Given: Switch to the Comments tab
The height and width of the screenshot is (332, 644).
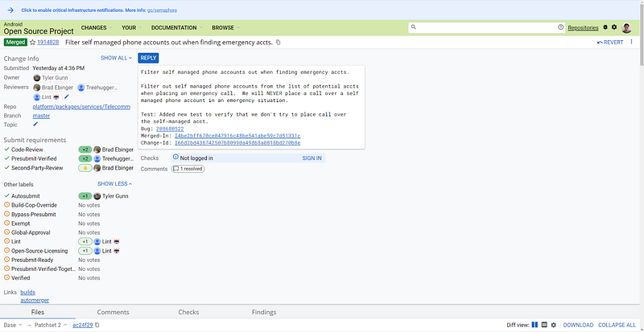Looking at the screenshot, I should click(x=113, y=312).
